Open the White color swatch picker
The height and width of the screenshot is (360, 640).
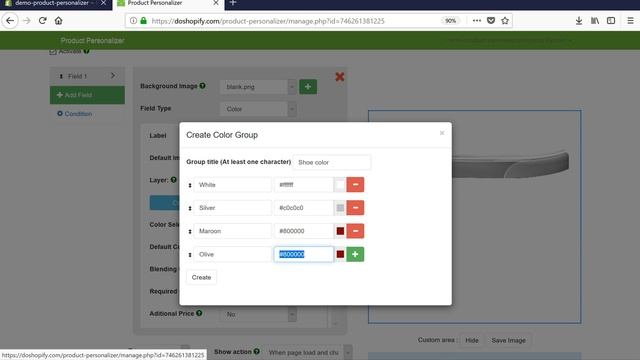tap(340, 184)
